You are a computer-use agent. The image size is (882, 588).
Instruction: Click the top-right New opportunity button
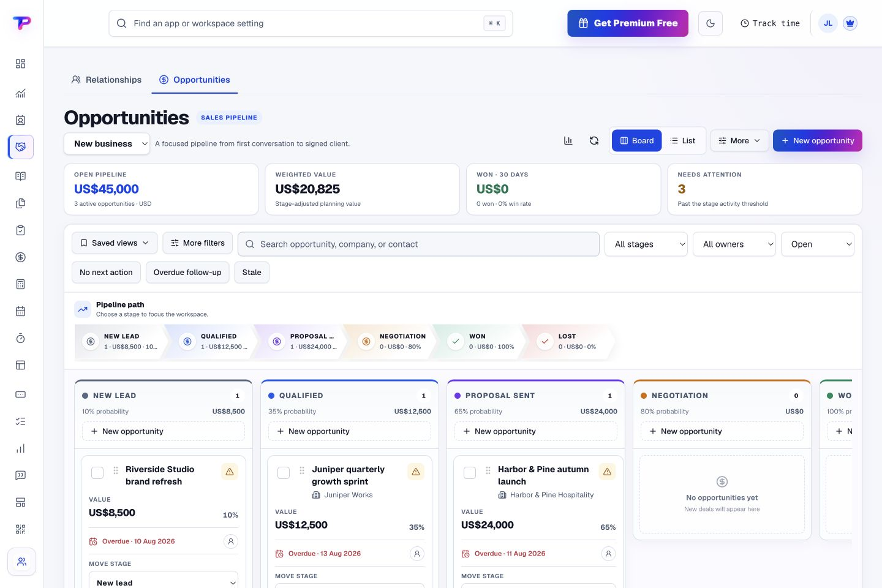point(818,141)
